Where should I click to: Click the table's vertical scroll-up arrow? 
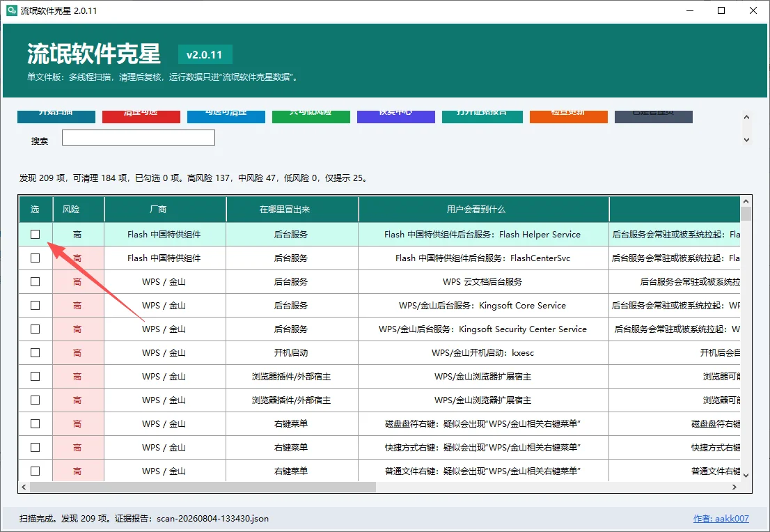(746, 201)
